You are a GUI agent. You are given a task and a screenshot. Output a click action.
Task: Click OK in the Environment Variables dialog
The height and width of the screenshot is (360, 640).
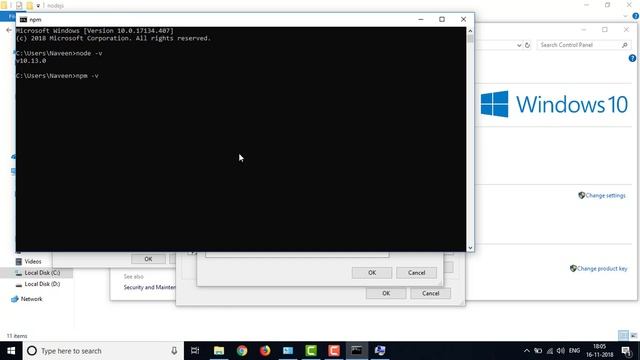click(x=386, y=293)
